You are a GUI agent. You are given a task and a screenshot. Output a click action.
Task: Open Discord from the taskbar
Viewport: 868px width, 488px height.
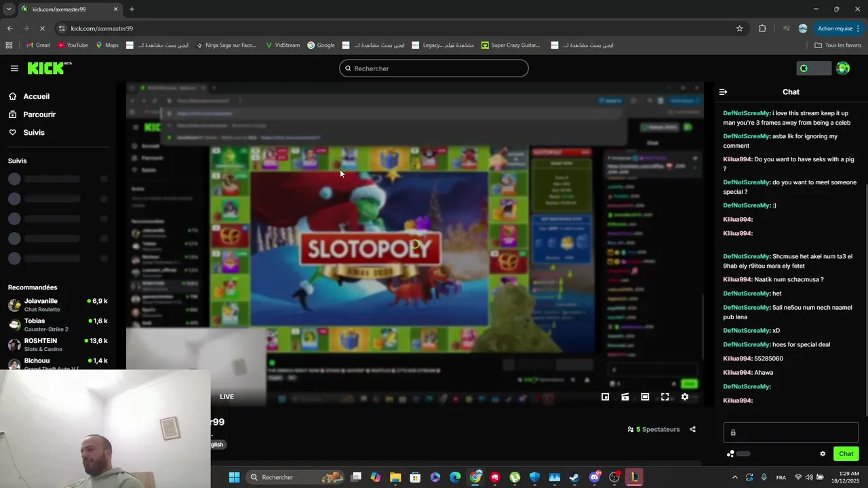coord(595,477)
